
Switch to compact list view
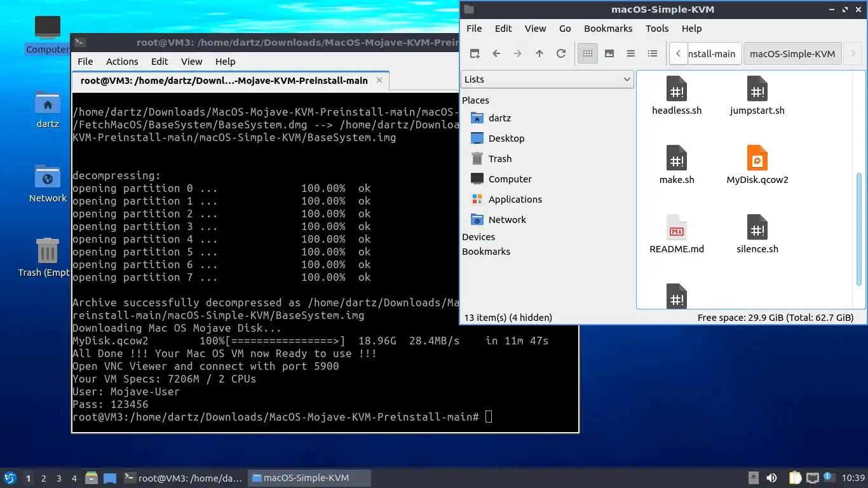click(x=631, y=53)
